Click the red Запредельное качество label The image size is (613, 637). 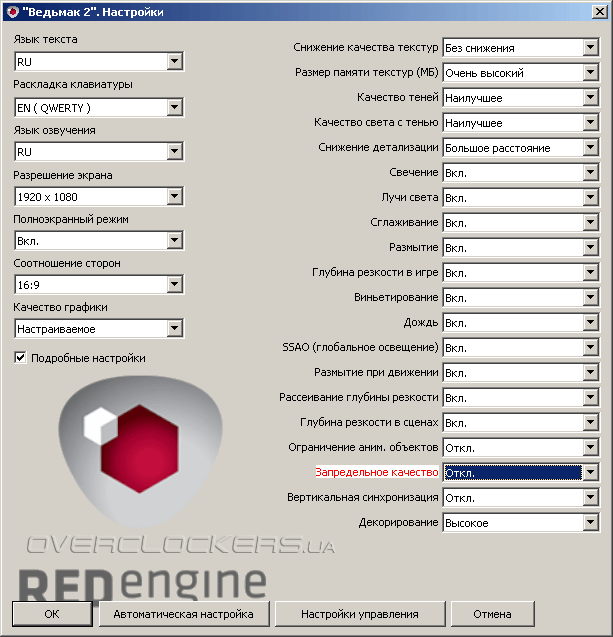[377, 472]
